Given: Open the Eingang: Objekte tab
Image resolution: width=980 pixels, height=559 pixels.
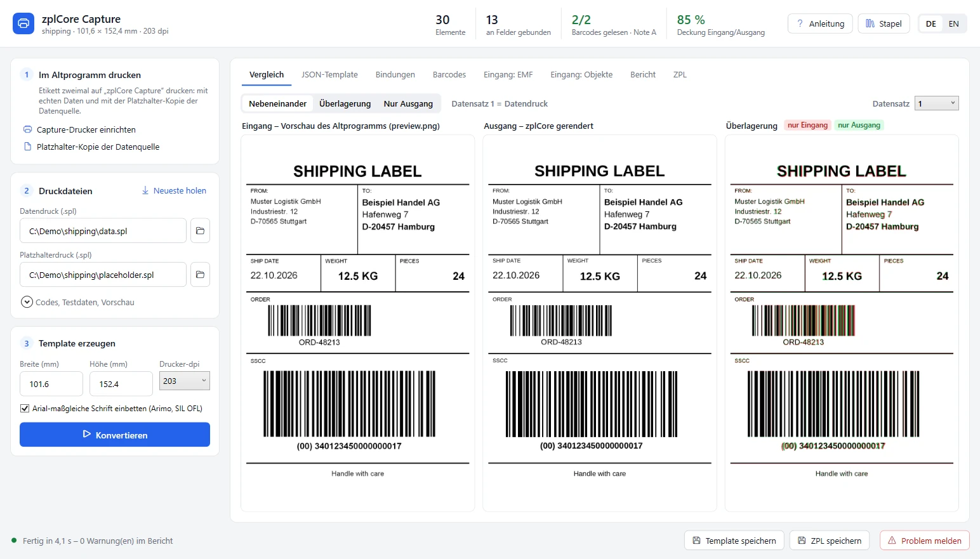Looking at the screenshot, I should tap(581, 75).
